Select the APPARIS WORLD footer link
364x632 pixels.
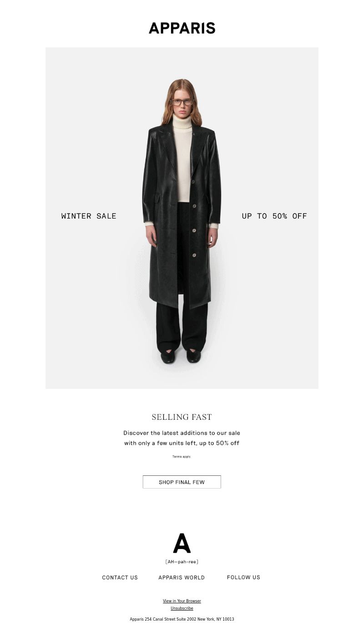[x=182, y=577]
